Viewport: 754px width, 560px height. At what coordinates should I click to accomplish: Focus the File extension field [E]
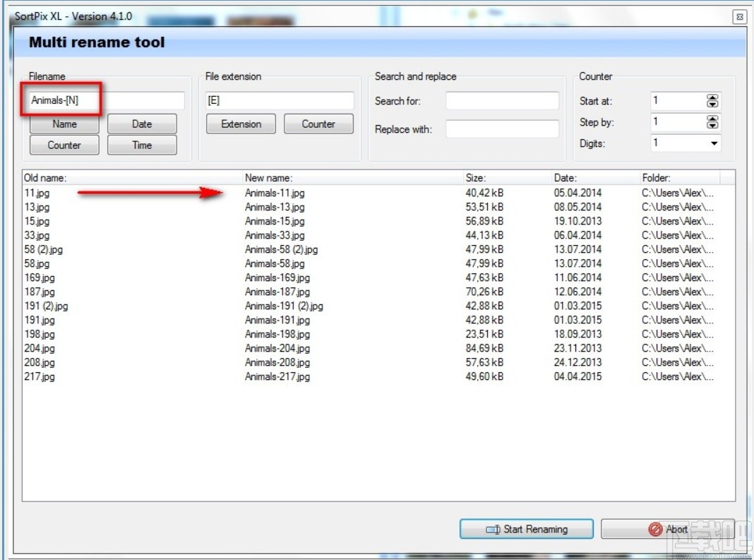280,100
